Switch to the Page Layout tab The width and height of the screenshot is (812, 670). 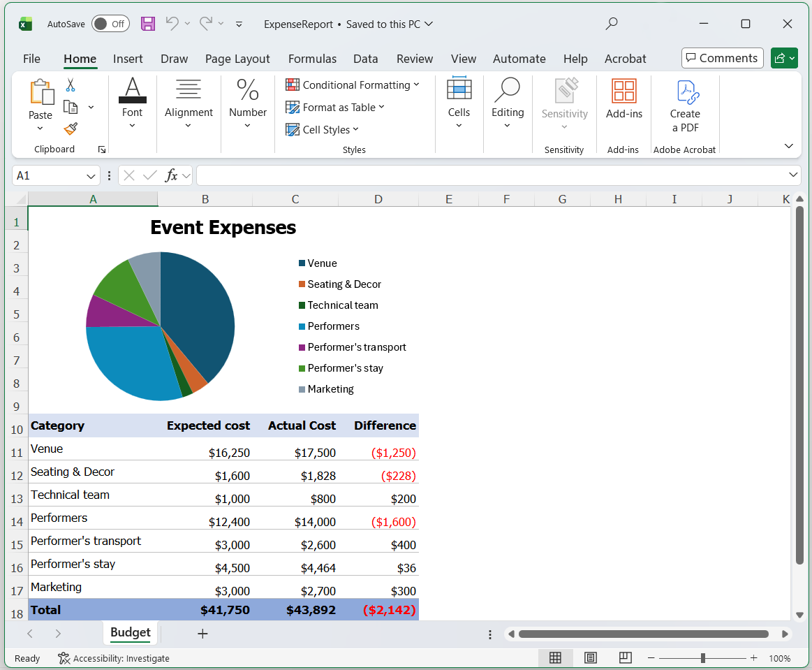(x=237, y=59)
